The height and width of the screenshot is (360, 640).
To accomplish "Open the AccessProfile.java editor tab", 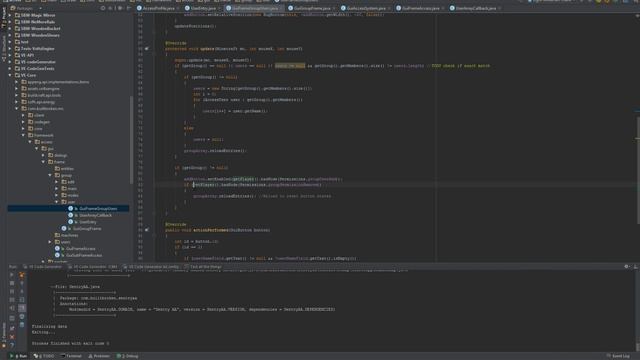I will coord(158,8).
